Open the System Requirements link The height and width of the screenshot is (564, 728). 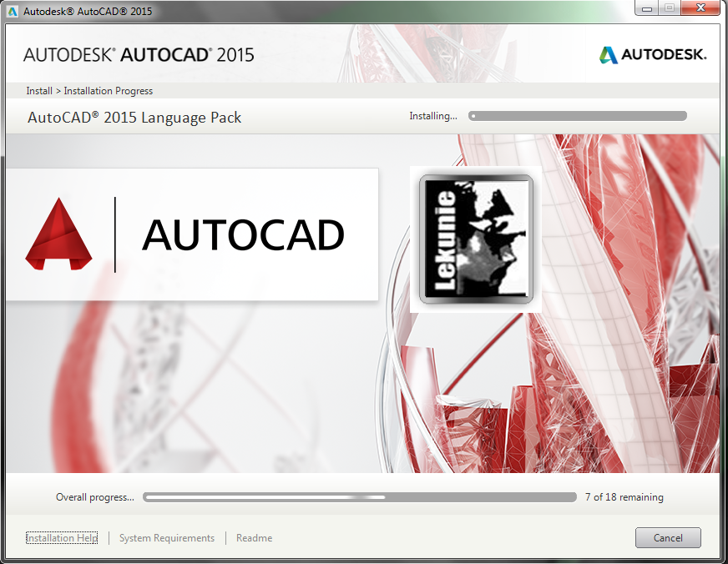[167, 538]
